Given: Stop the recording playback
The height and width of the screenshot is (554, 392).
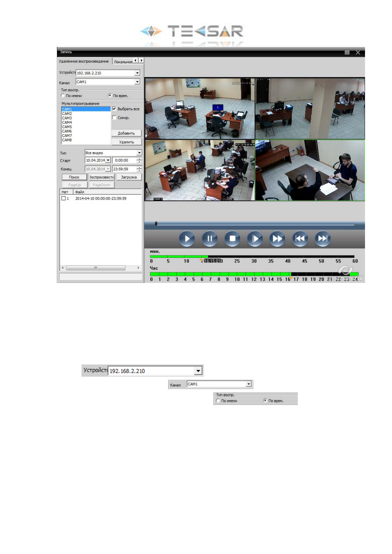Looking at the screenshot, I should point(232,239).
